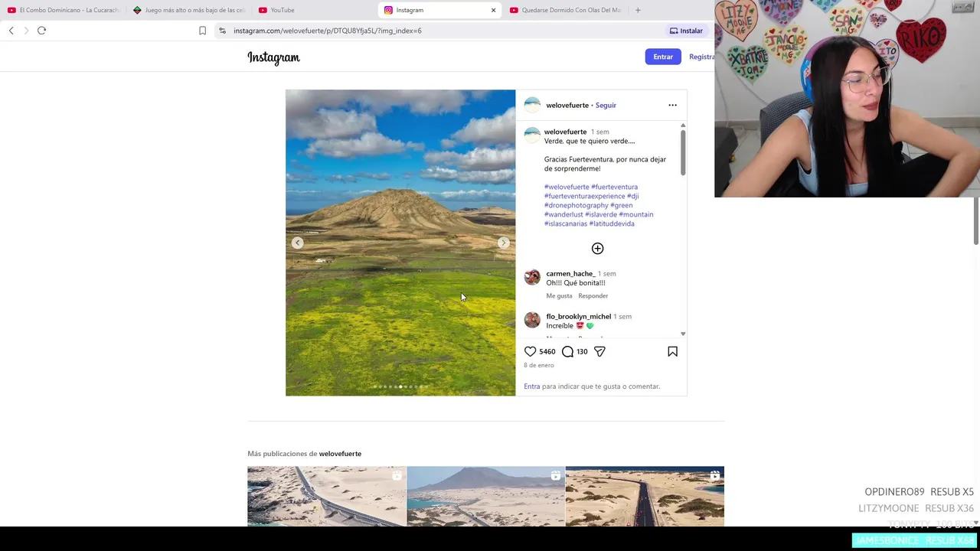Click the welovefuerte caption username
Image resolution: width=980 pixels, height=551 pixels.
(565, 132)
